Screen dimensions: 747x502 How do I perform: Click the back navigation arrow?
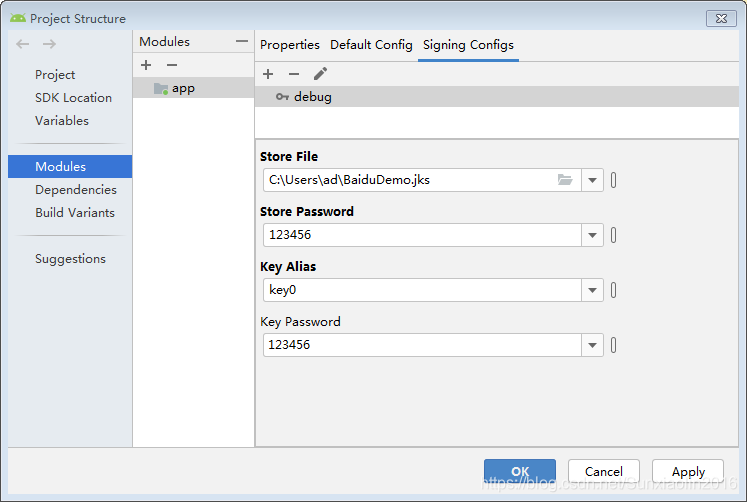point(22,44)
